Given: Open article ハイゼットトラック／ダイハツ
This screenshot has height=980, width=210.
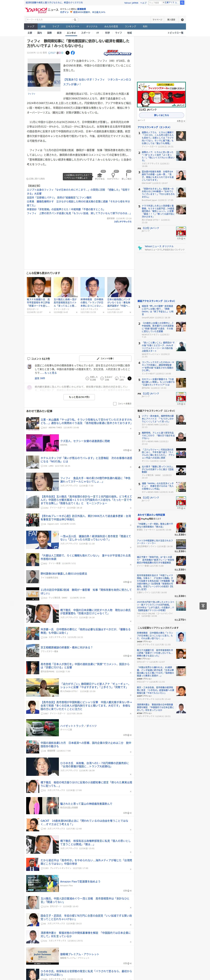Looking at the screenshot, I should click(x=78, y=726).
